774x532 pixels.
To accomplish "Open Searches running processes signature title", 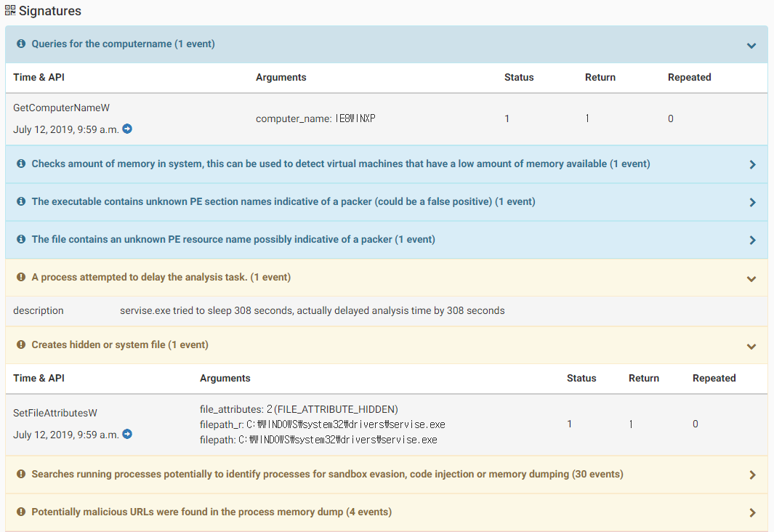I will click(327, 474).
